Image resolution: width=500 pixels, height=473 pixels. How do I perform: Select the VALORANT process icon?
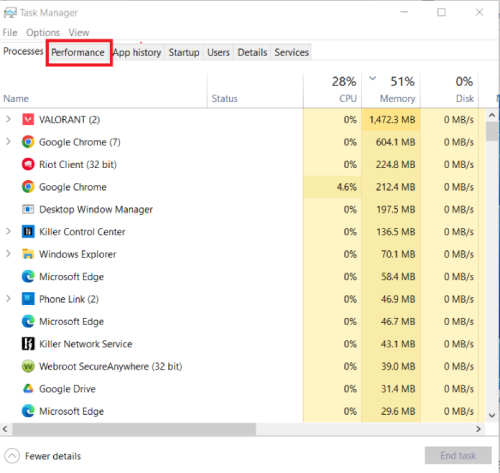(x=28, y=119)
